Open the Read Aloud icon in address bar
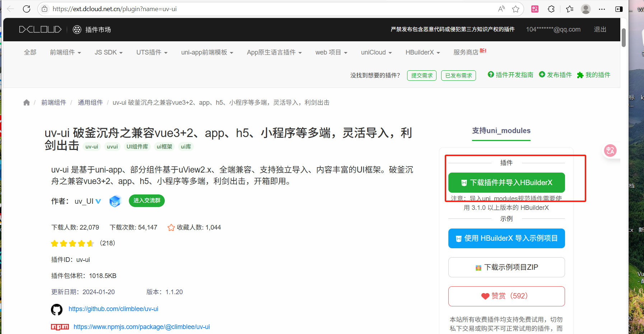This screenshot has width=644, height=334. (501, 9)
